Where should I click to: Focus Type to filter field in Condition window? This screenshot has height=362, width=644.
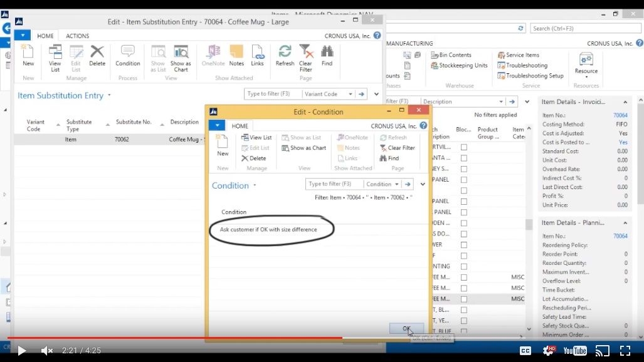tap(334, 184)
